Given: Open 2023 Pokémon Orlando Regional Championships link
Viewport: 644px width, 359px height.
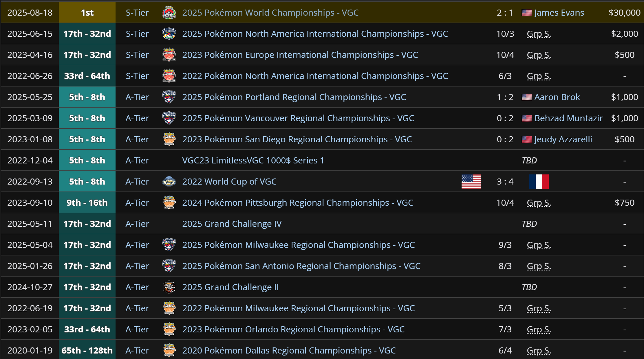Looking at the screenshot, I should [293, 329].
